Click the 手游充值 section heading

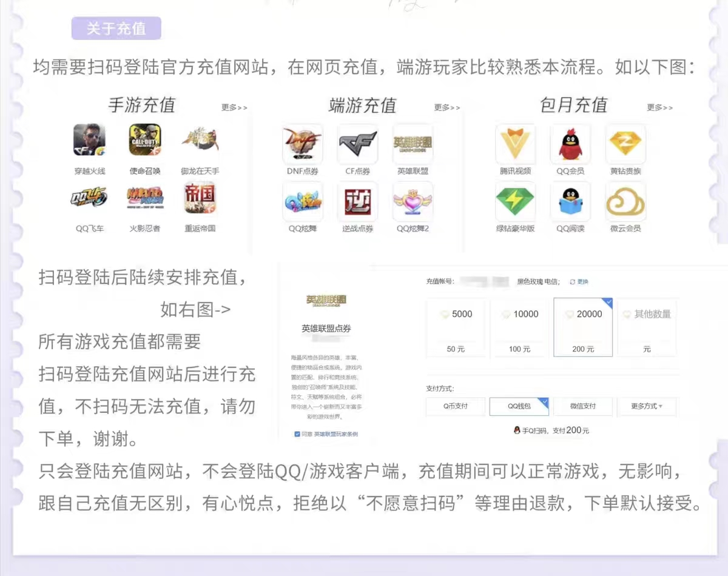[x=142, y=105]
